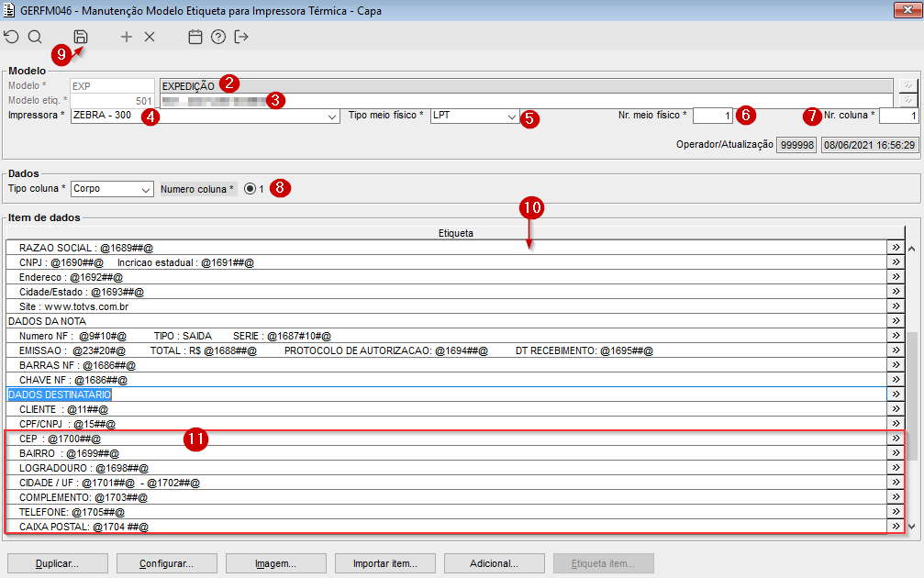The image size is (924, 578).
Task: Open row arrow for LOGRADOURO line
Action: [896, 468]
